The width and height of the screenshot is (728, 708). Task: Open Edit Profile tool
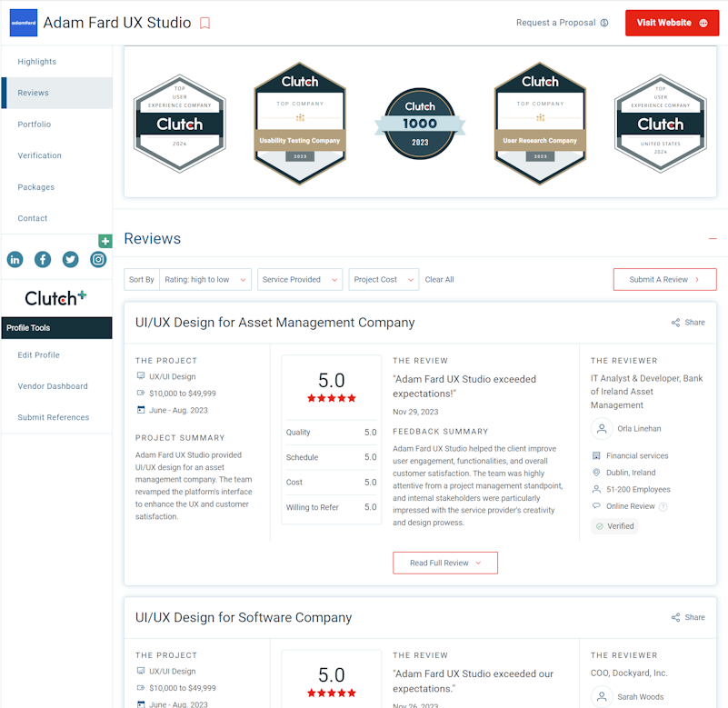coord(38,355)
